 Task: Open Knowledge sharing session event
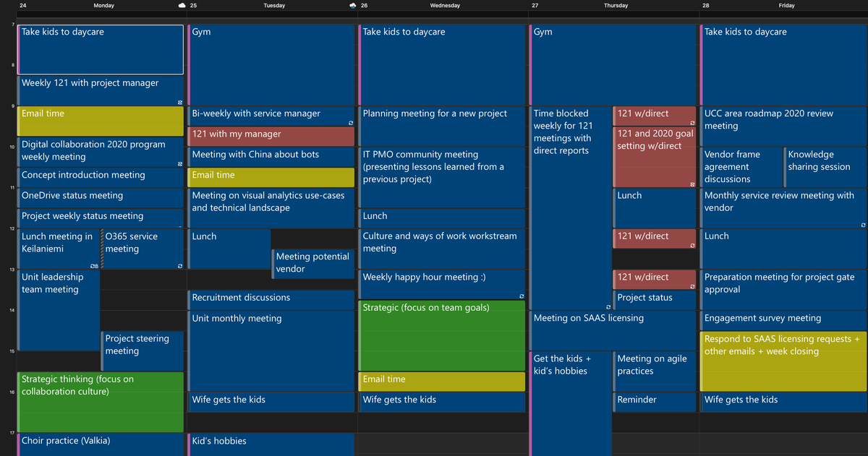pos(826,167)
